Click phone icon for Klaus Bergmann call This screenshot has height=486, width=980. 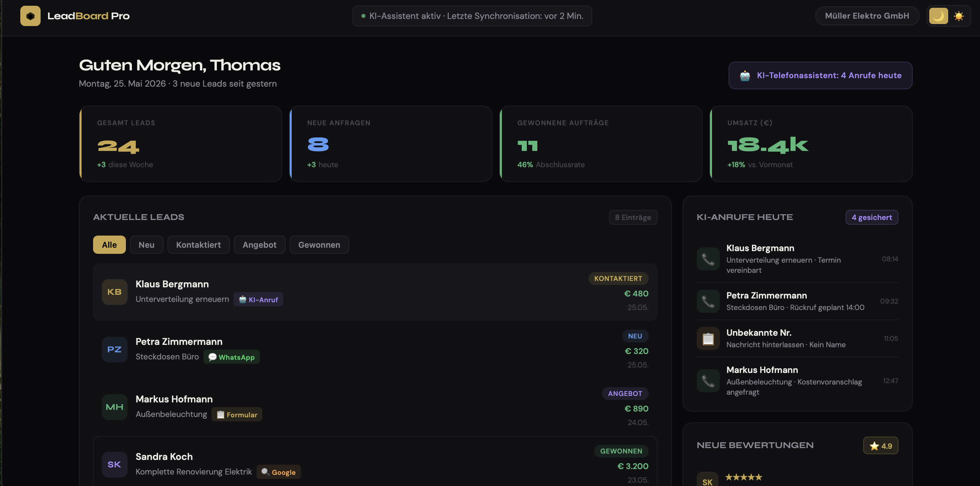[x=708, y=259]
